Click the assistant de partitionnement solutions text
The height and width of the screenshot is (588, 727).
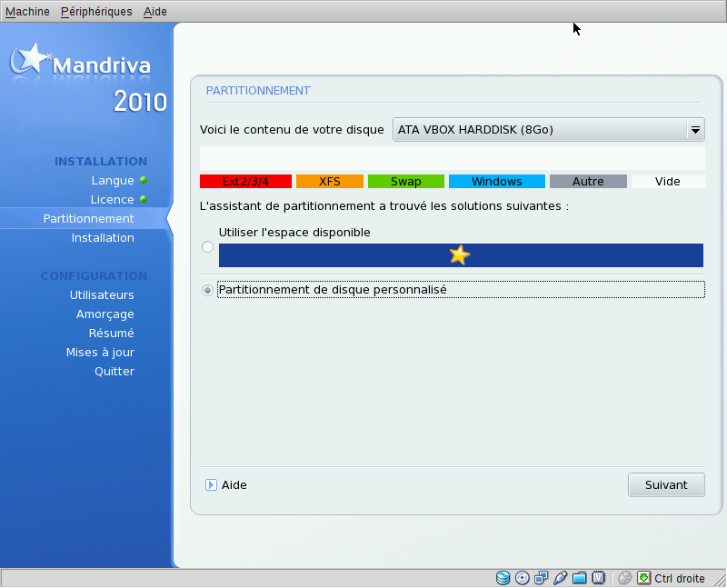(x=383, y=206)
